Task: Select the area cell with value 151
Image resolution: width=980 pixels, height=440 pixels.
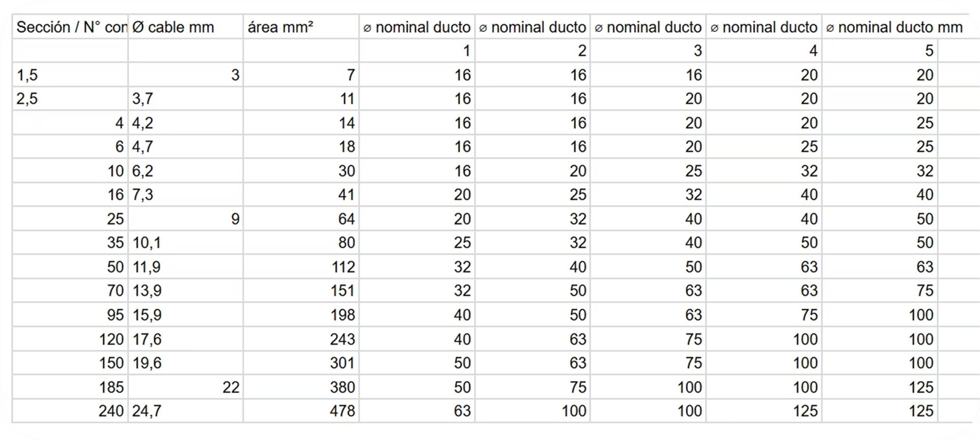Action: (x=301, y=291)
